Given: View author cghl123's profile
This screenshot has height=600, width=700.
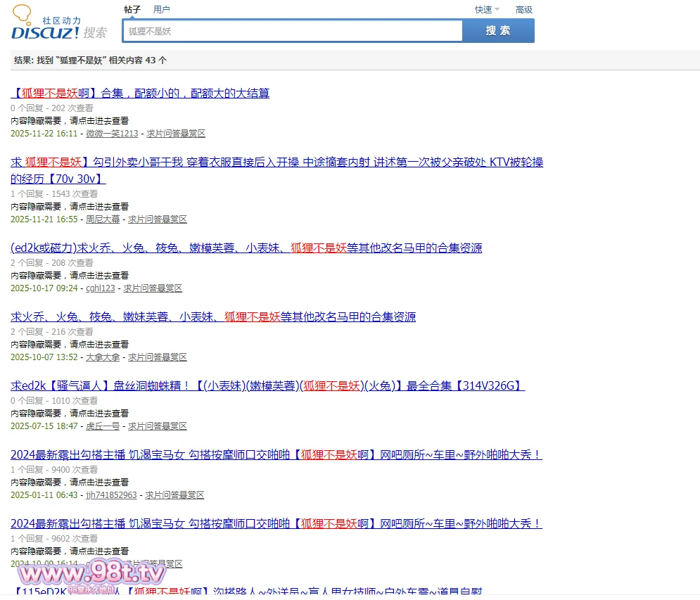Looking at the screenshot, I should point(100,288).
